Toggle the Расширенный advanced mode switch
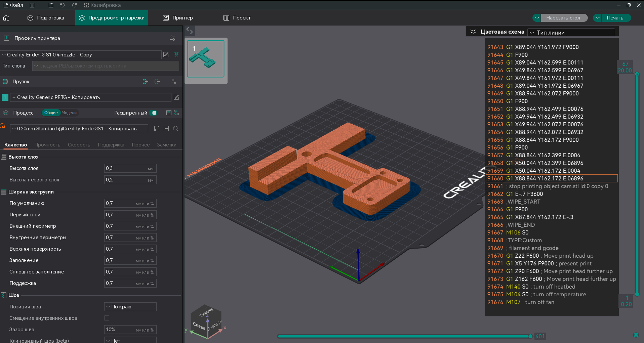 (x=153, y=113)
